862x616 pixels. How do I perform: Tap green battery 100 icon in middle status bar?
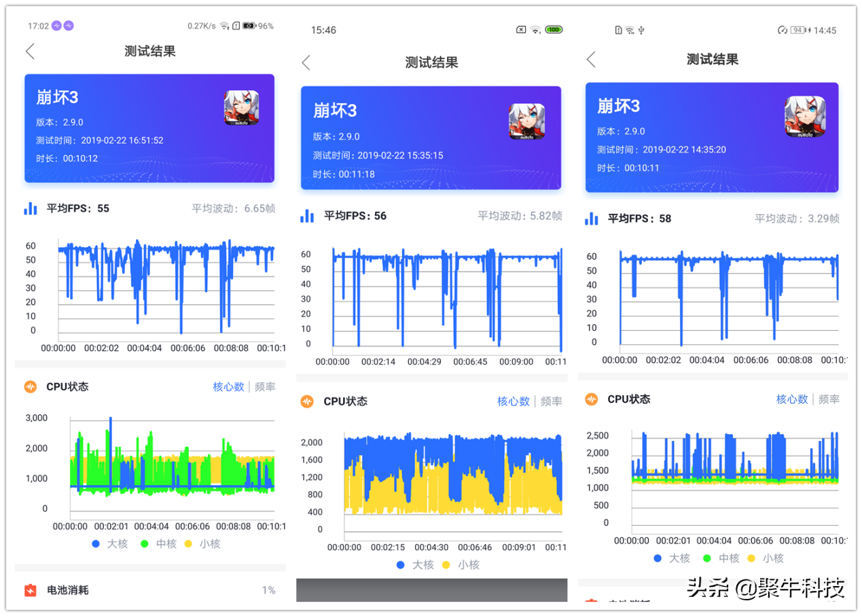[554, 30]
